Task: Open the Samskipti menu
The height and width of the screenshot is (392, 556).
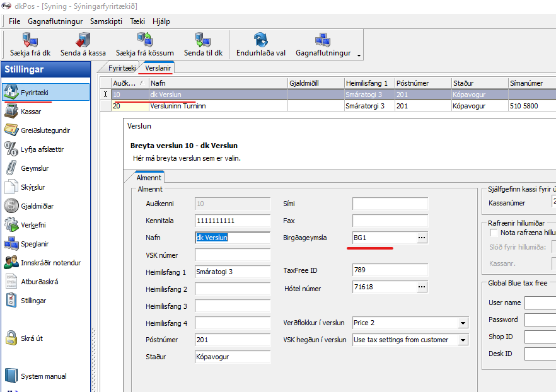Action: [x=106, y=21]
